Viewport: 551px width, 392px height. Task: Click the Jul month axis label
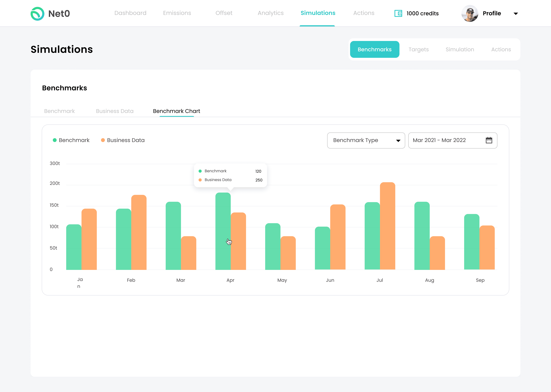coord(380,280)
